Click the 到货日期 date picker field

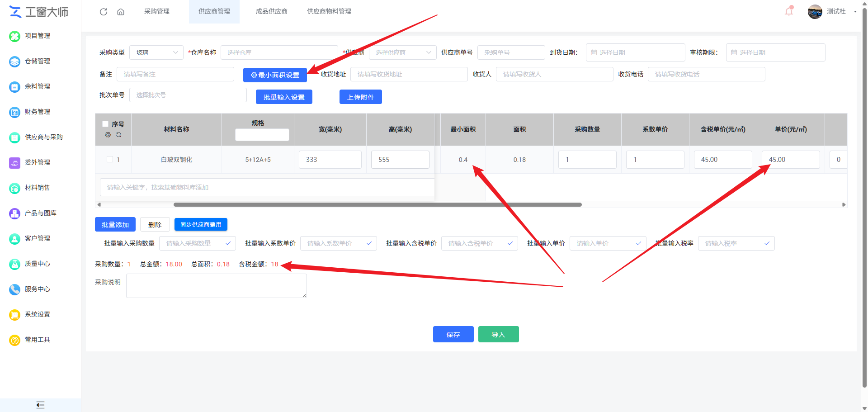pyautogui.click(x=635, y=52)
